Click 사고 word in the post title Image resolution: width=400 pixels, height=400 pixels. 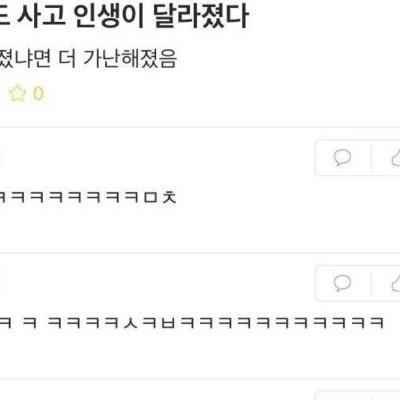[41, 16]
